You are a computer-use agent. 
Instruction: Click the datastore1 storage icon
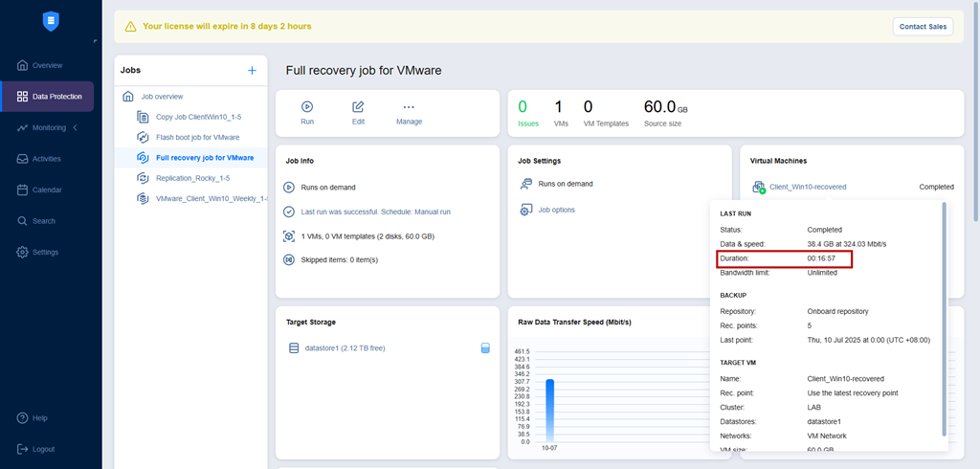(294, 348)
